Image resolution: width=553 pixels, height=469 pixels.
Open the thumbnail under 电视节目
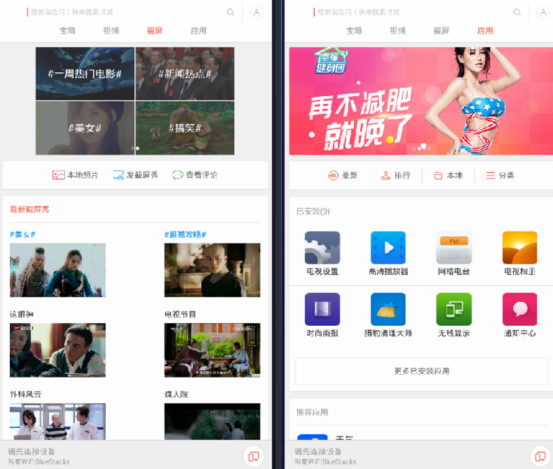point(212,350)
